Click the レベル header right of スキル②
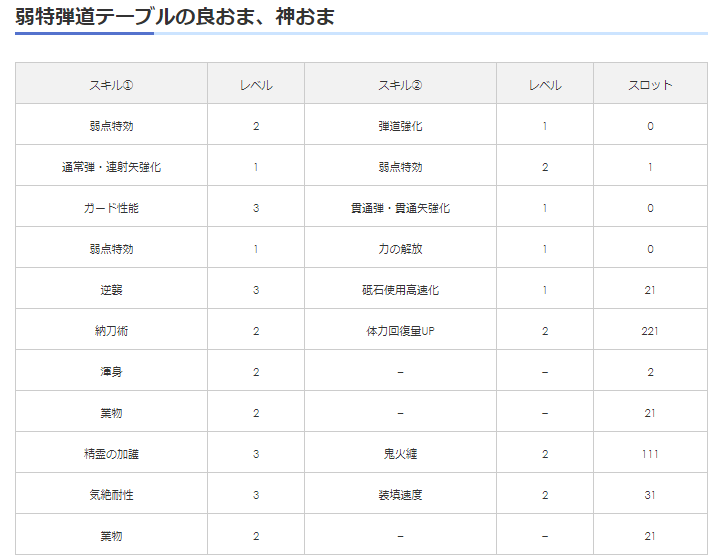The height and width of the screenshot is (558, 710). [x=545, y=85]
